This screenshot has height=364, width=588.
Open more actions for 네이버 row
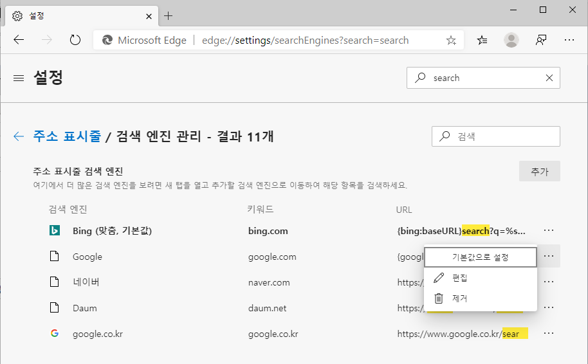click(x=548, y=282)
